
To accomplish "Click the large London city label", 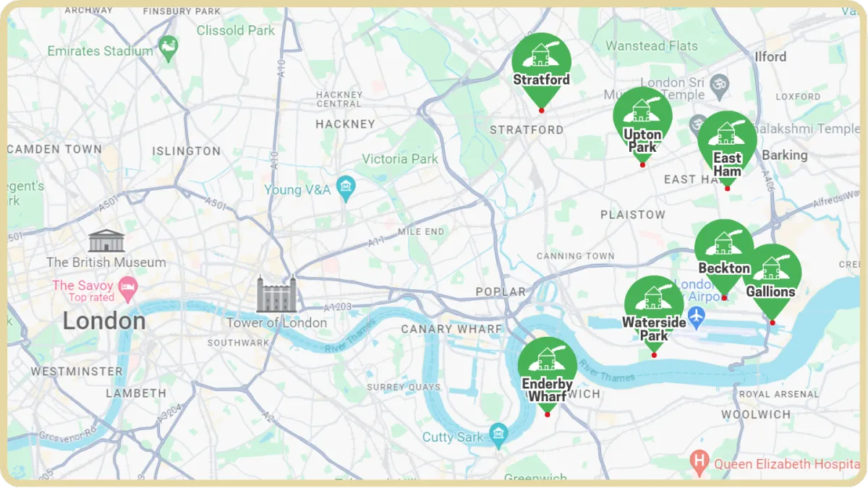I will coord(104,321).
